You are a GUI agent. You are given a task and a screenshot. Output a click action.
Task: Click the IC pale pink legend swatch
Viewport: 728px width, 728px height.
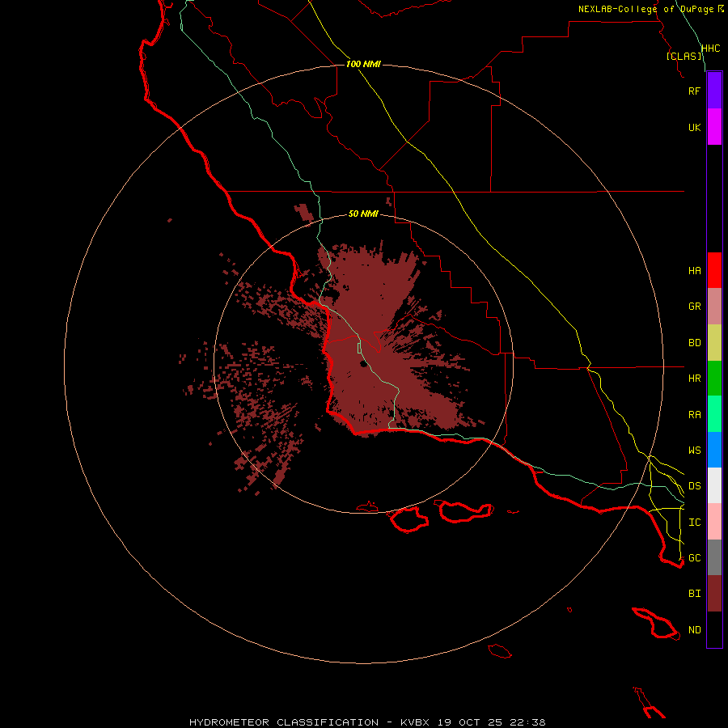(x=714, y=522)
